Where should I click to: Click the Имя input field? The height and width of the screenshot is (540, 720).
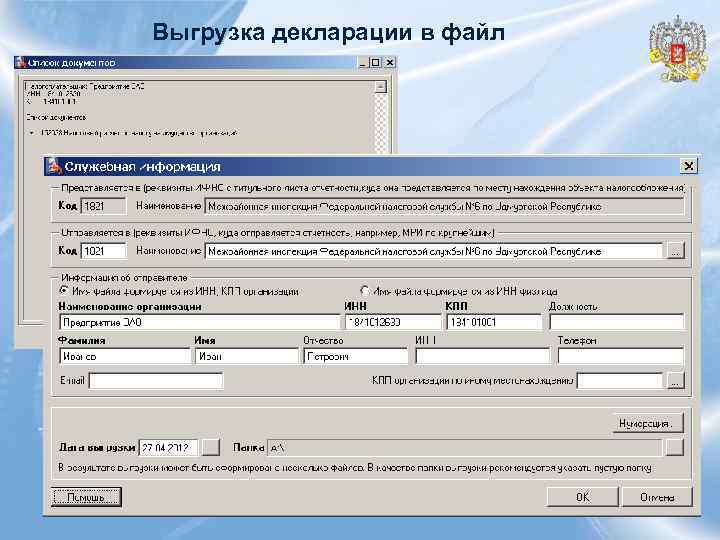click(x=247, y=356)
